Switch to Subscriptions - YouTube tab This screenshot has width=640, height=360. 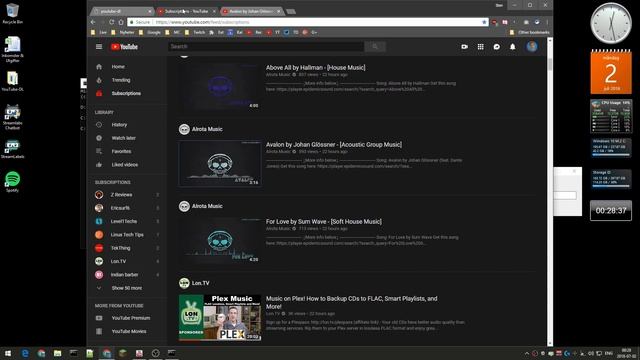[186, 11]
